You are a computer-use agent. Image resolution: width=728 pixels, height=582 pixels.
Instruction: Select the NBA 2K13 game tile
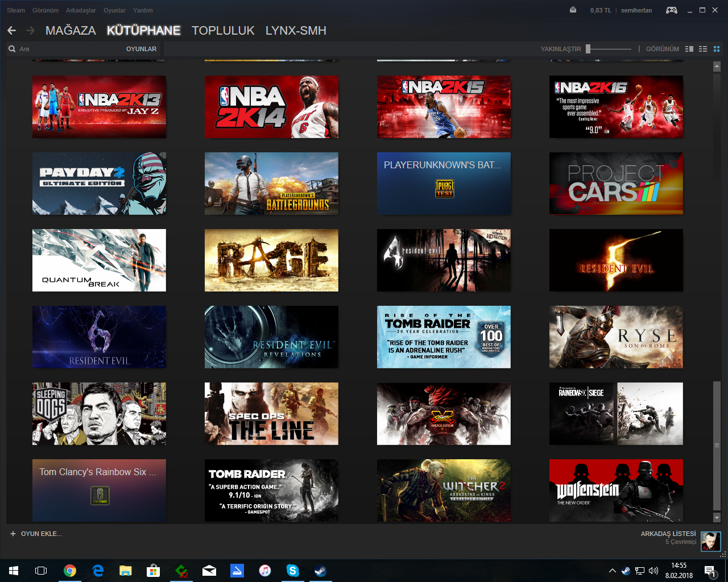[99, 107]
